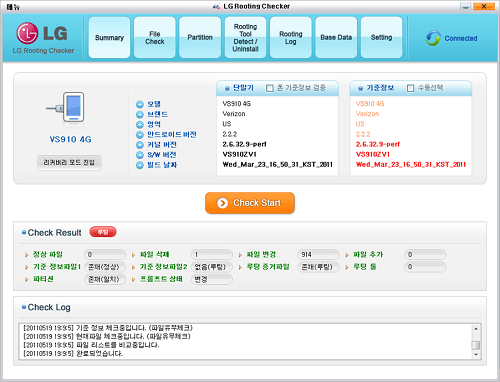
Task: Click the Check Log heading
Action: [49, 307]
